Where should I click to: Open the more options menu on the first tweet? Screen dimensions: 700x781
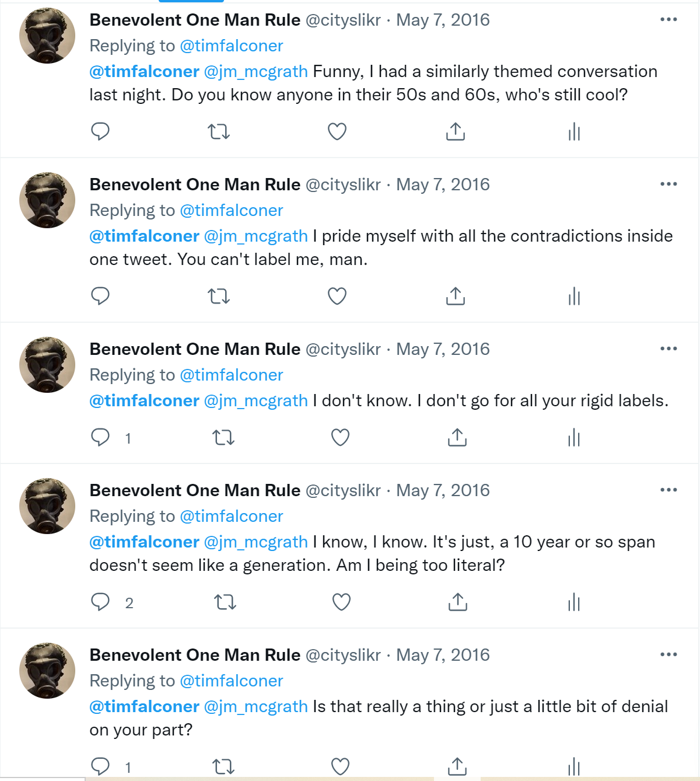click(668, 19)
